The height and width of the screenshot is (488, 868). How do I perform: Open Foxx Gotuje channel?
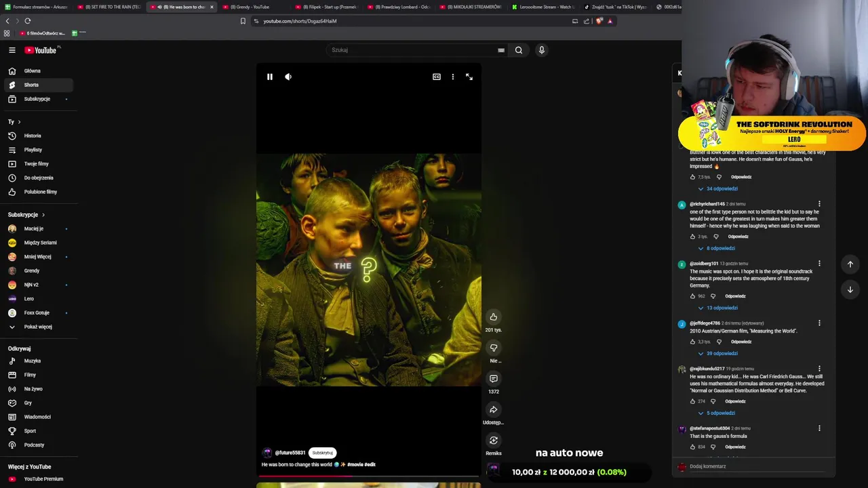[x=39, y=312]
